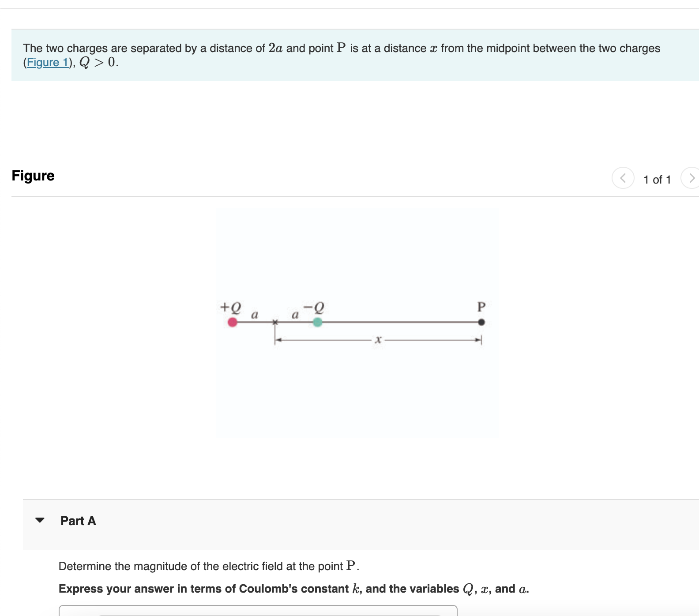Click the x label below the line
Viewport: 699px width, 616px height.
[x=378, y=340]
